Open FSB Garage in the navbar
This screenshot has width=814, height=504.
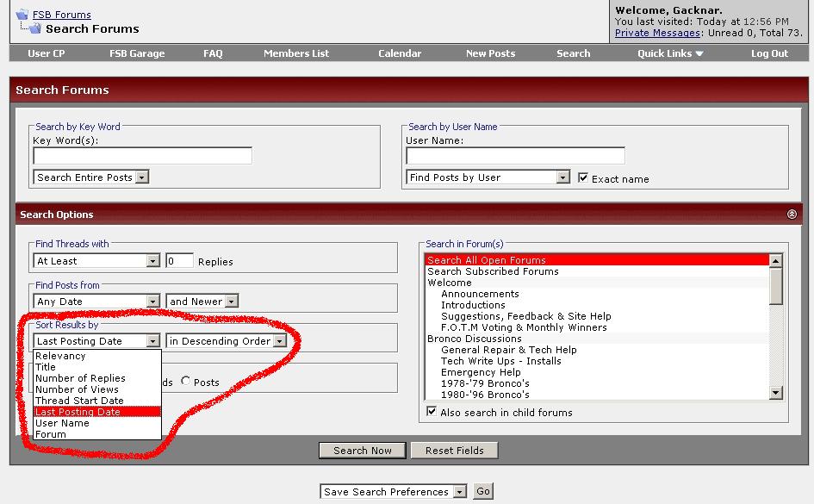click(137, 53)
